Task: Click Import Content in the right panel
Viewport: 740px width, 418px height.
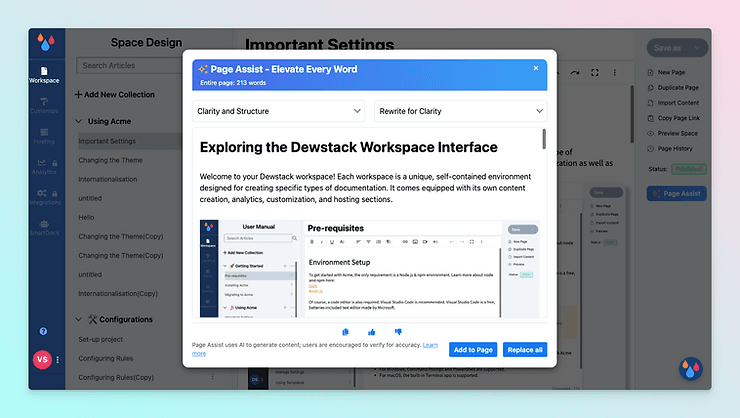Action: pos(673,103)
